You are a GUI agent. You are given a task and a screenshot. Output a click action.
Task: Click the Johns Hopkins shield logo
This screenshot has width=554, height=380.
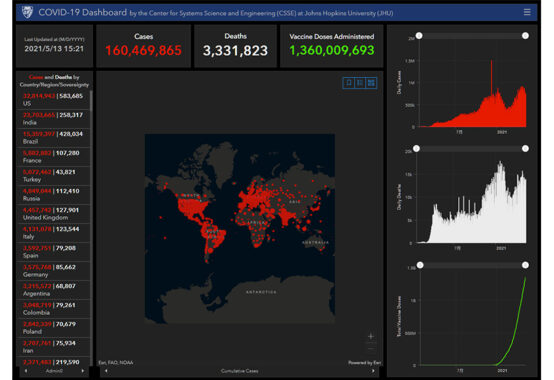(27, 12)
